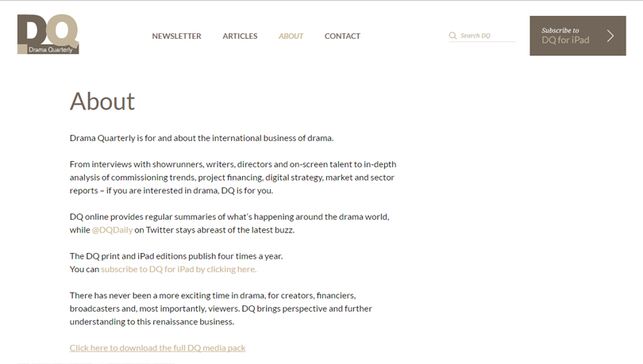The height and width of the screenshot is (364, 643).
Task: Click the large DQ letters in the logo
Action: point(48,29)
